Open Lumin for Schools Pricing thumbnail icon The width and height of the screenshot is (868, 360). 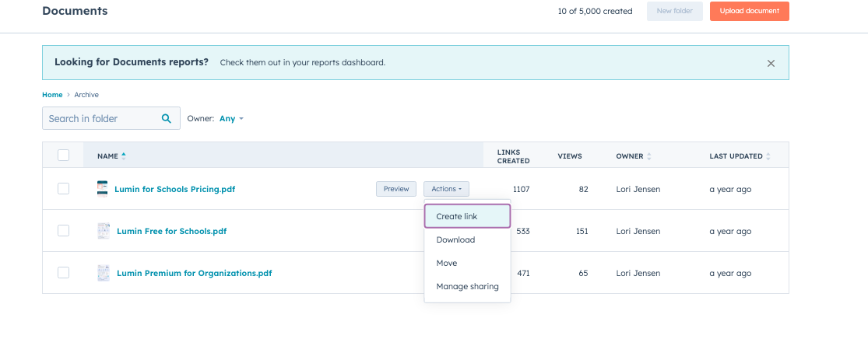[x=103, y=189]
